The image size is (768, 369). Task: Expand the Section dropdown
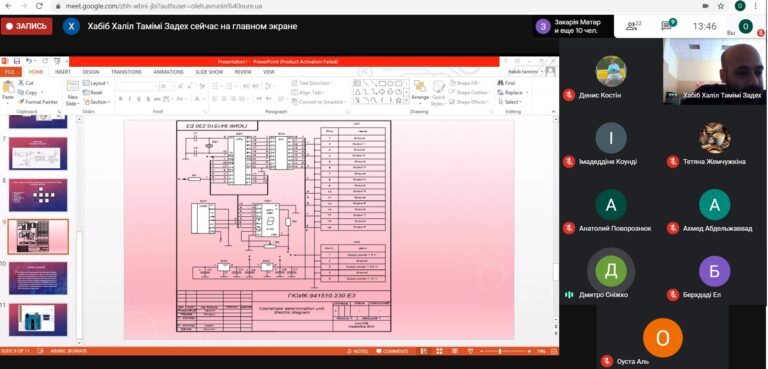(96, 102)
